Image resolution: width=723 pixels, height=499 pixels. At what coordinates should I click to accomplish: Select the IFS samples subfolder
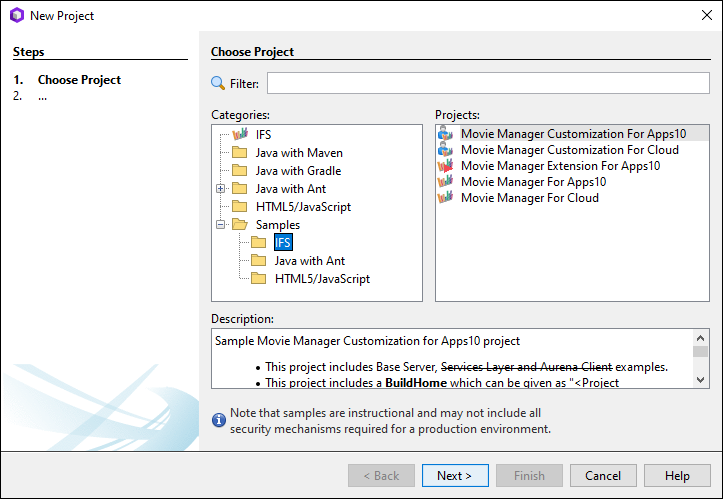(x=283, y=243)
